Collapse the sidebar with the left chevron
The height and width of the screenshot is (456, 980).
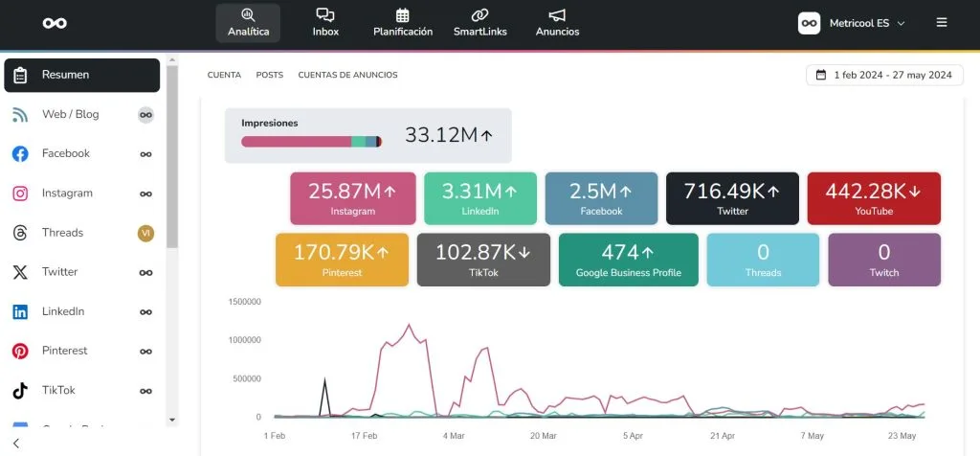[x=16, y=444]
